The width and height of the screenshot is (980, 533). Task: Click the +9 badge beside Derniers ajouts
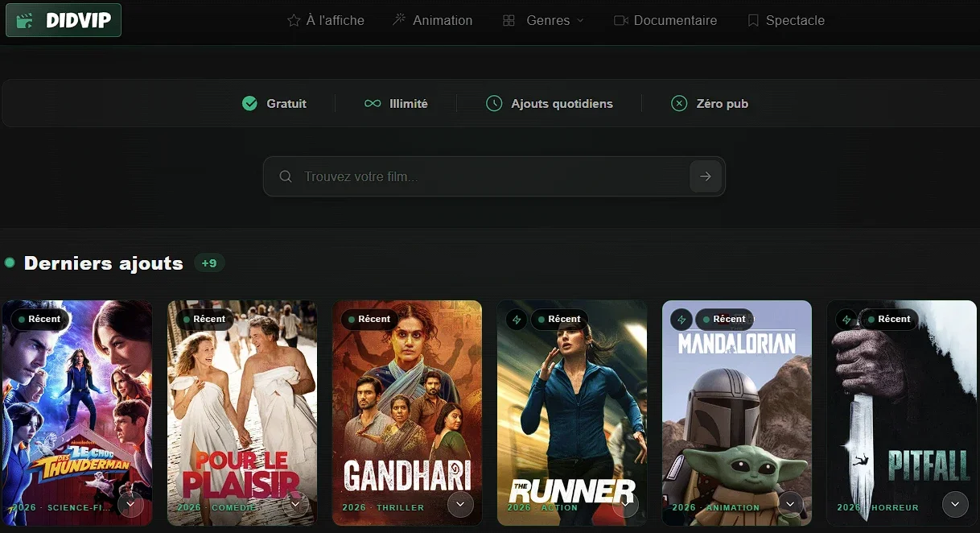coord(209,263)
